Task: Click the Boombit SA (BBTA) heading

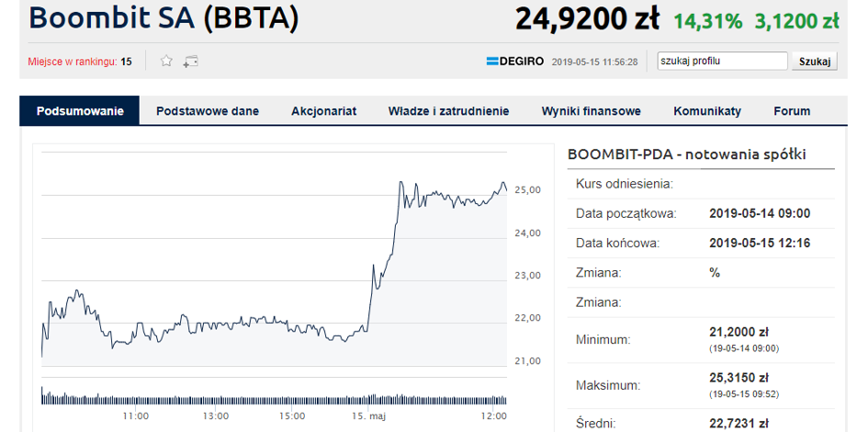Action: (163, 18)
